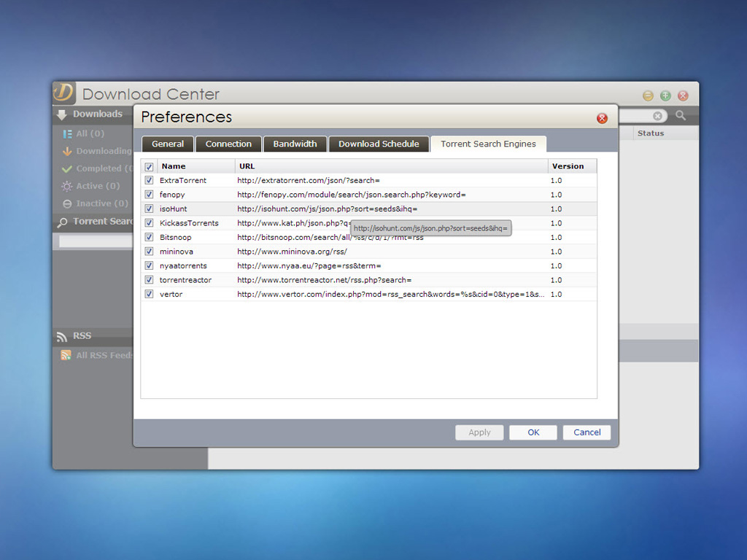
Task: Click the mininova URL text
Action: [x=292, y=252]
